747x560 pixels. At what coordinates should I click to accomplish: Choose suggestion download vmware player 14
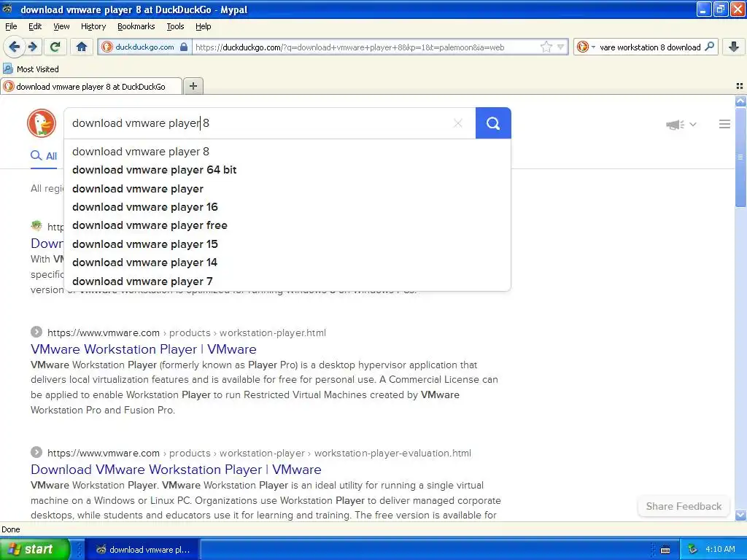tap(287, 262)
